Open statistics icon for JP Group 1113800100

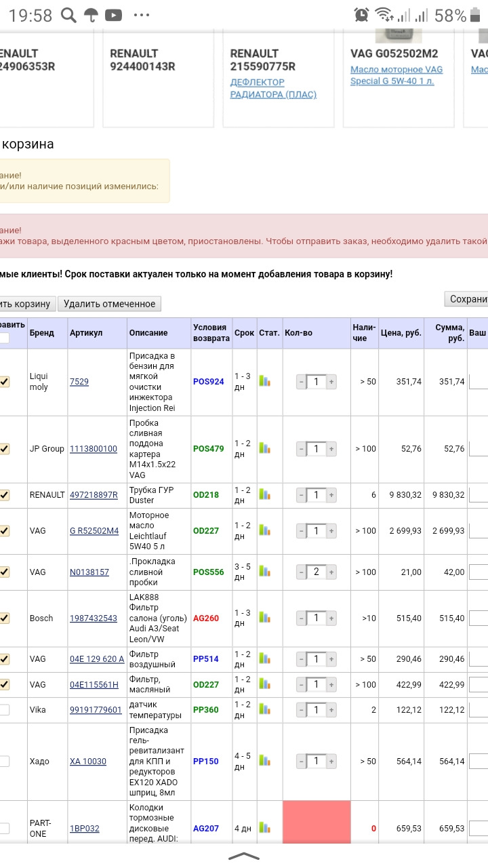tap(264, 448)
